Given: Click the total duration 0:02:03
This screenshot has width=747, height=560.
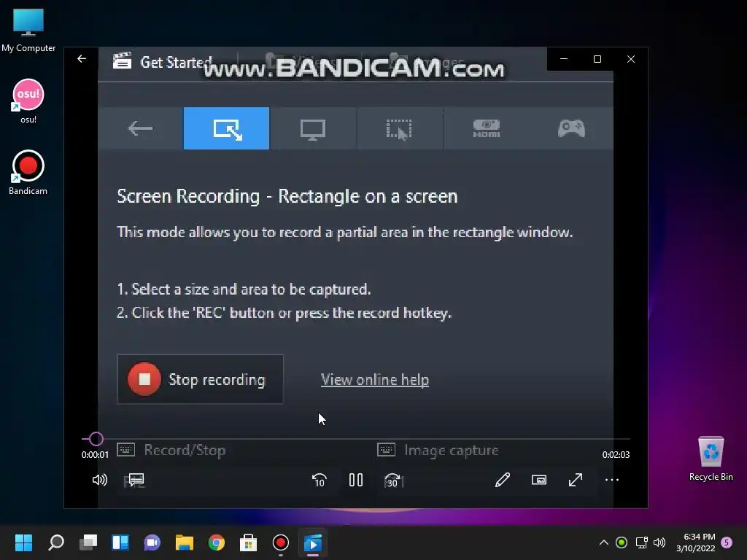Looking at the screenshot, I should coord(616,455).
